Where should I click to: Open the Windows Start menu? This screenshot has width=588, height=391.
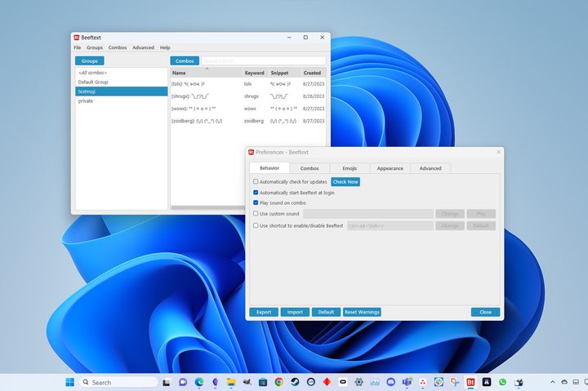point(69,382)
